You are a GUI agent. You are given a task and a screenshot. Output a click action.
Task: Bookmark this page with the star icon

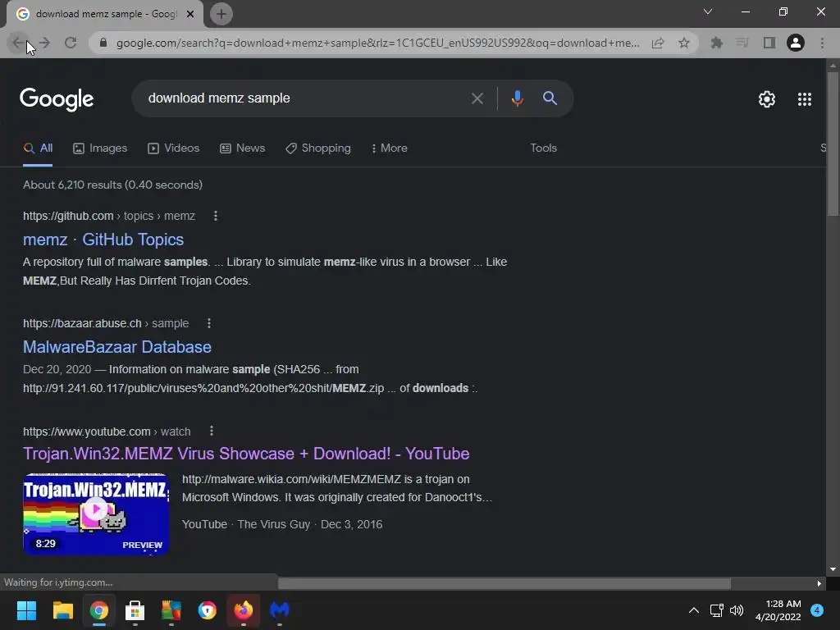[684, 43]
